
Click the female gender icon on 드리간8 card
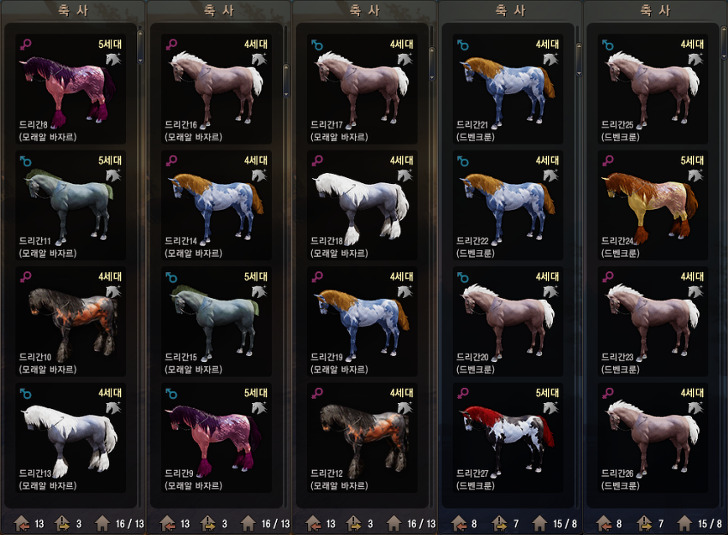(26, 45)
